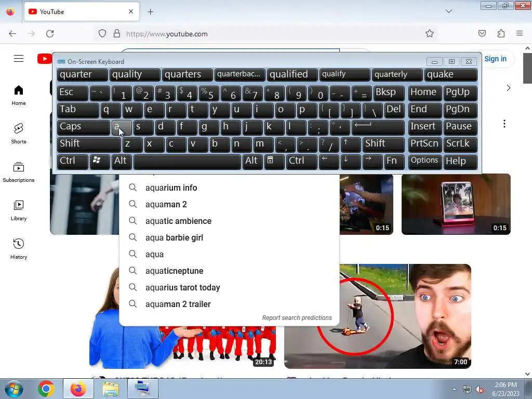Image resolution: width=532 pixels, height=399 pixels.
Task: Open the three-dot video options menu
Action: [504, 124]
